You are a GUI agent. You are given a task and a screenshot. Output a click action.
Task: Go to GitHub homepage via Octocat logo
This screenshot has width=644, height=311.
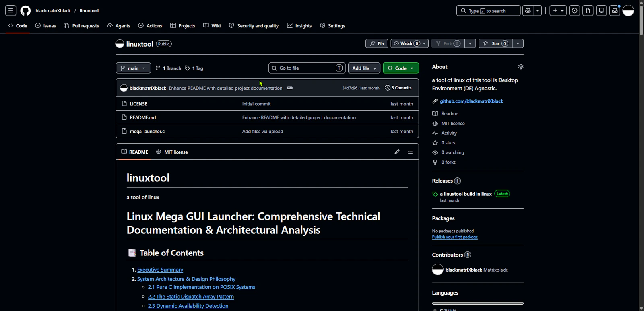click(x=25, y=11)
